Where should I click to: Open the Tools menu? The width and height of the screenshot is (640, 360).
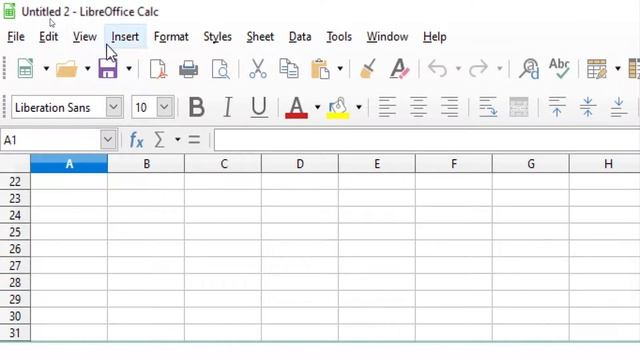339,37
